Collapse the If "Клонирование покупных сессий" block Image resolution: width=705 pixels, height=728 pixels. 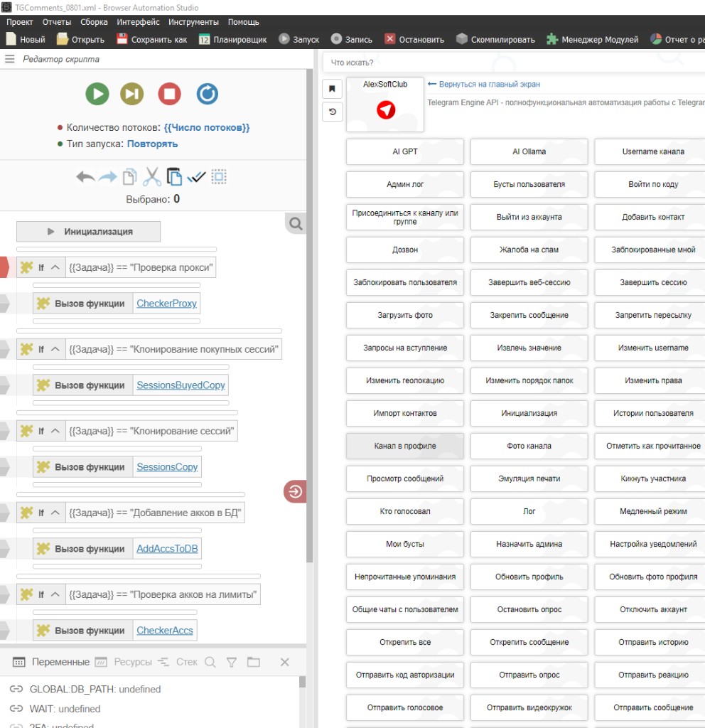pos(55,349)
